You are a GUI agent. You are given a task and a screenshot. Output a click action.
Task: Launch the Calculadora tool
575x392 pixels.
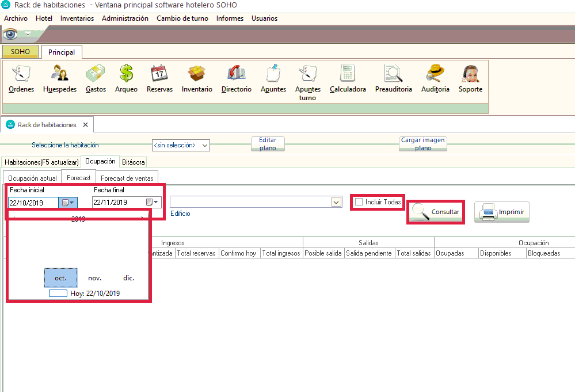[x=348, y=74]
